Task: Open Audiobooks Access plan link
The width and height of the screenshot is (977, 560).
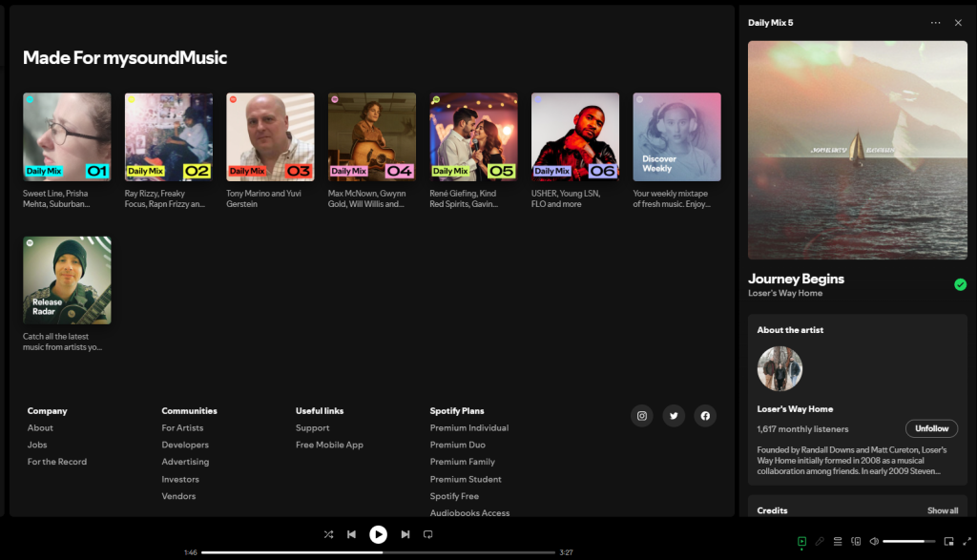Action: tap(469, 512)
